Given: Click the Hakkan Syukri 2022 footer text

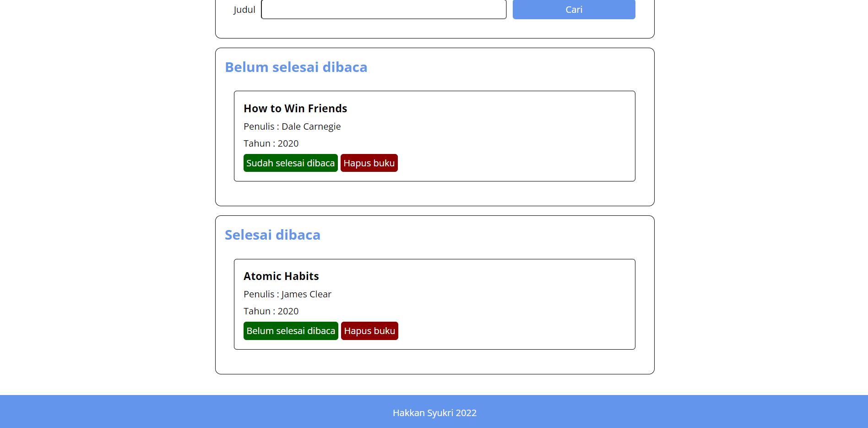Looking at the screenshot, I should coord(434,413).
